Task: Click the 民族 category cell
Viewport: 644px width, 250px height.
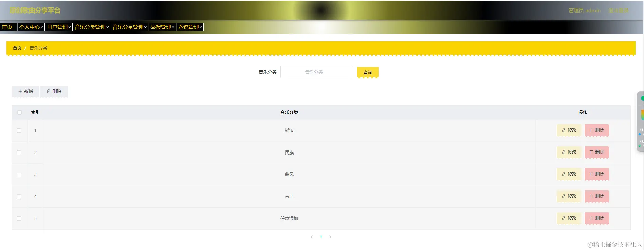Action: pyautogui.click(x=289, y=153)
